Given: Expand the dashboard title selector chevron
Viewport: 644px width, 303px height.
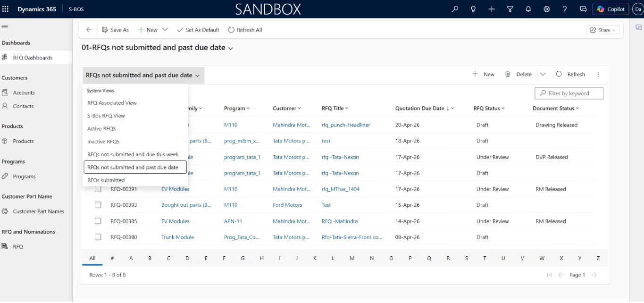Looking at the screenshot, I should tap(231, 48).
